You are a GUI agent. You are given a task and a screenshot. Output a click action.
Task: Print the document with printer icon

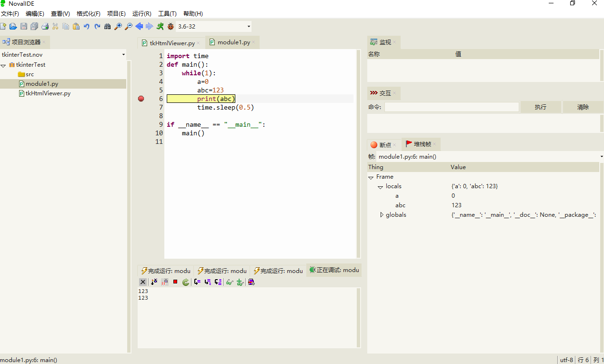[x=45, y=26]
